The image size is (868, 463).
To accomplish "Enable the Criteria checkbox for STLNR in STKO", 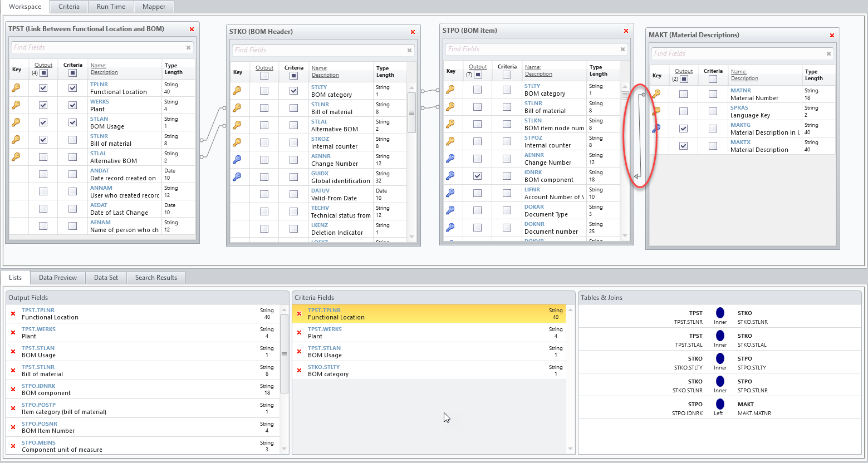I will point(293,107).
